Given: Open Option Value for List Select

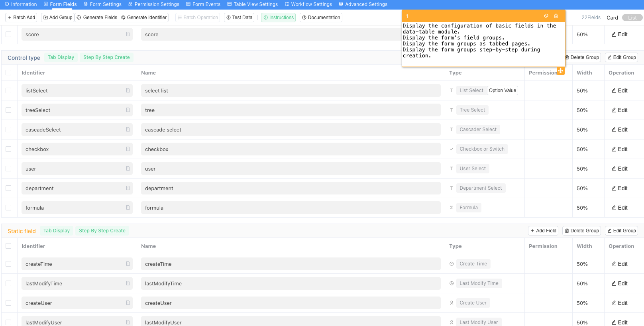Looking at the screenshot, I should 502,90.
